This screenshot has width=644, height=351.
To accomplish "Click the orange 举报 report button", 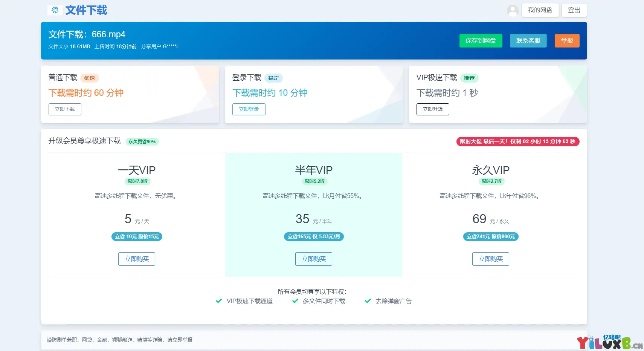I will pyautogui.click(x=567, y=41).
